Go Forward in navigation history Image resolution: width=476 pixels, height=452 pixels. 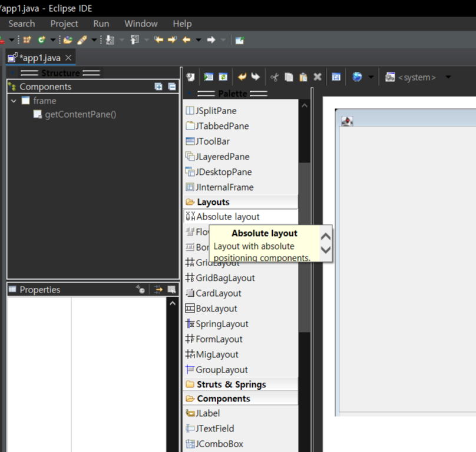(x=211, y=40)
